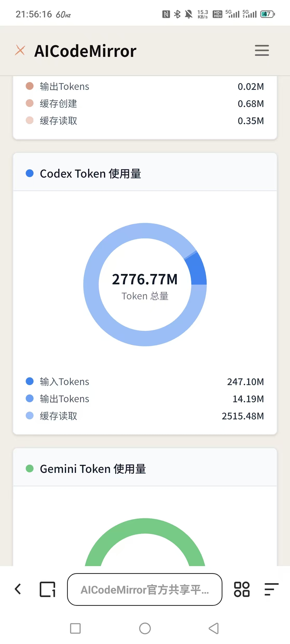The width and height of the screenshot is (290, 644).
Task: Click the value 0.02M
Action: [x=251, y=86]
